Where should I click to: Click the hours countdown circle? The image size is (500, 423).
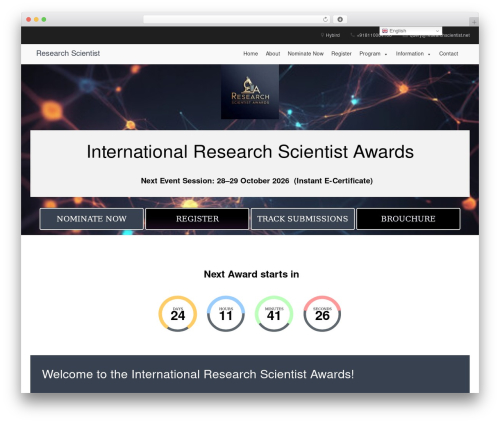(226, 314)
